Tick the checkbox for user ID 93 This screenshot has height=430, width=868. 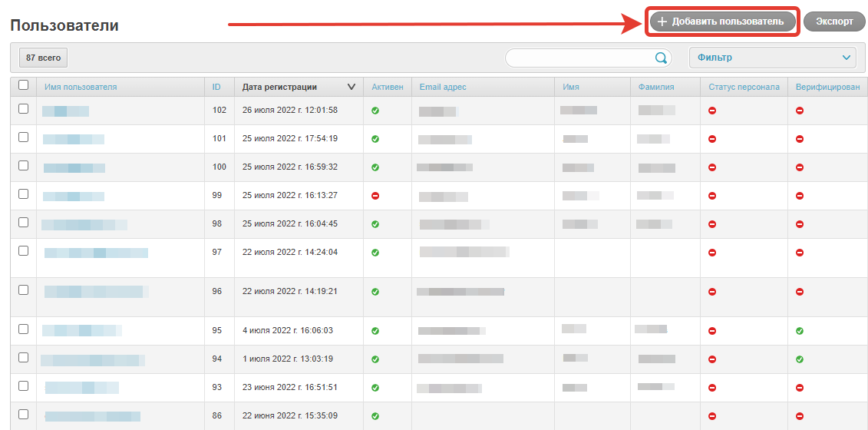[23, 386]
